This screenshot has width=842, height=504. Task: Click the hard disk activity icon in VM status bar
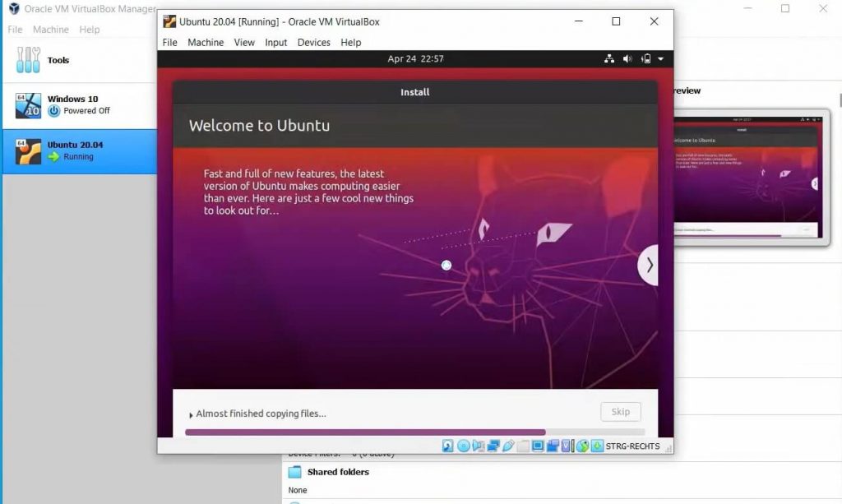446,446
